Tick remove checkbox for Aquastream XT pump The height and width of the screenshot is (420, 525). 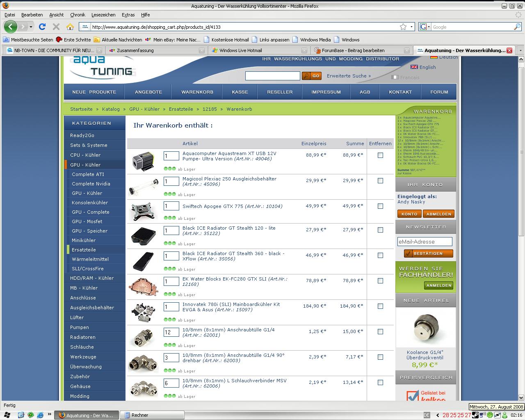click(x=380, y=155)
